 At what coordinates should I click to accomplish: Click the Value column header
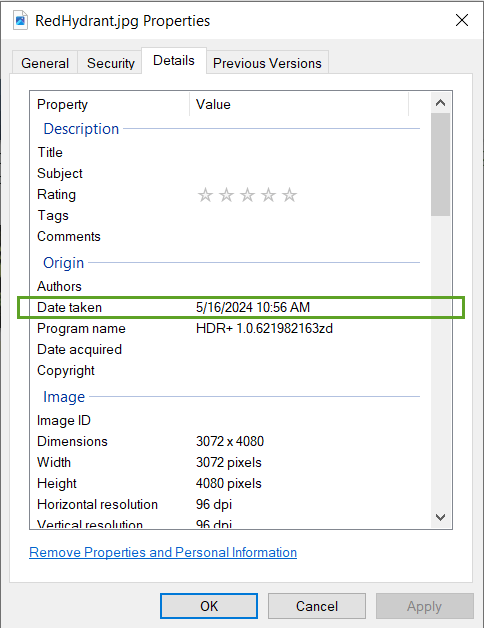coord(299,105)
